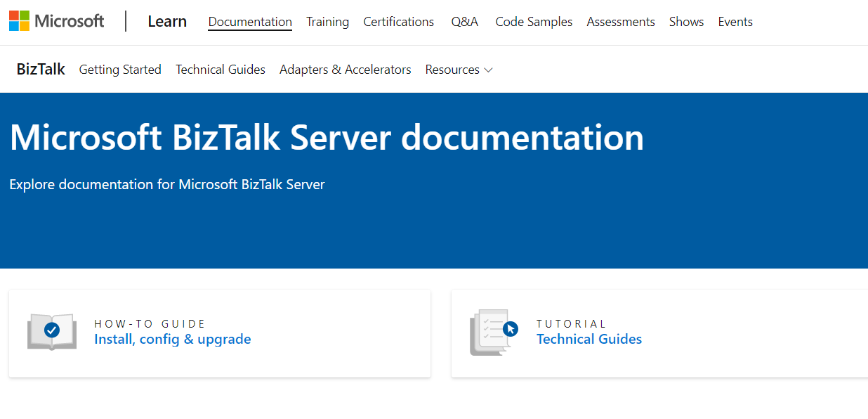Image resolution: width=868 pixels, height=419 pixels.
Task: Open Adapters & Accelerators link
Action: (346, 70)
